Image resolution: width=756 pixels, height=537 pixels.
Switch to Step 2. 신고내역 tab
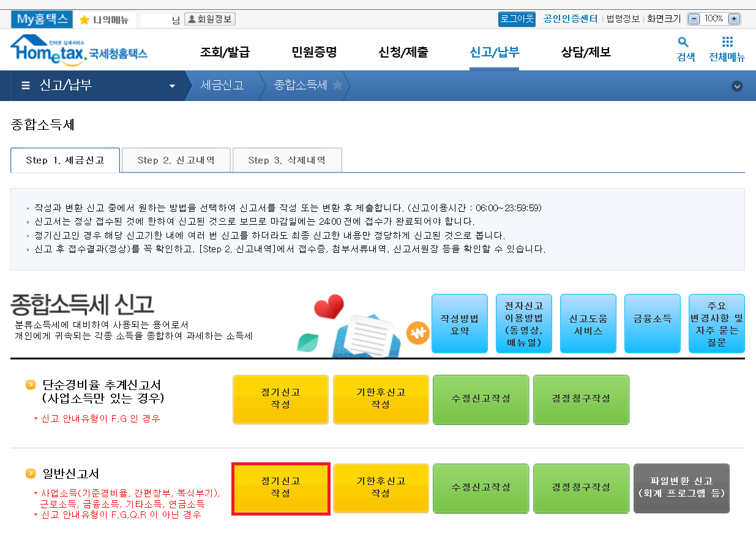tap(176, 160)
